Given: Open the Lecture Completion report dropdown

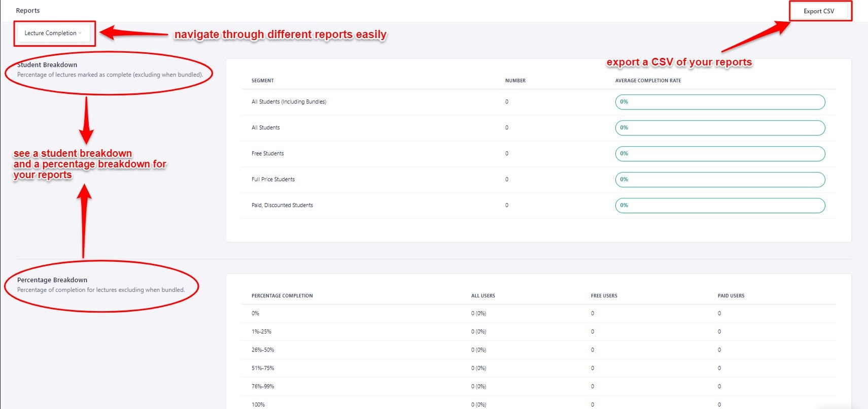Looking at the screenshot, I should [53, 33].
